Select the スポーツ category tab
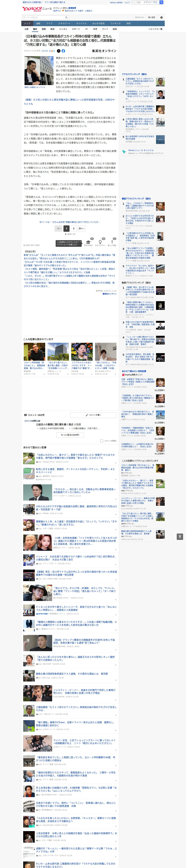The image size is (186, 868). click(x=76, y=29)
